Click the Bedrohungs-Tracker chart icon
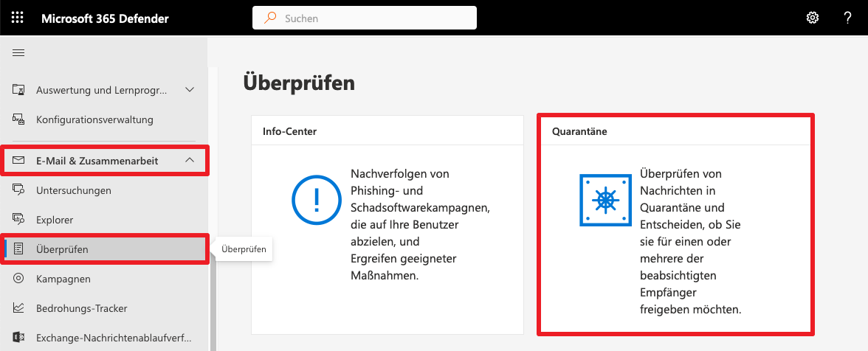868x351 pixels. [18, 308]
